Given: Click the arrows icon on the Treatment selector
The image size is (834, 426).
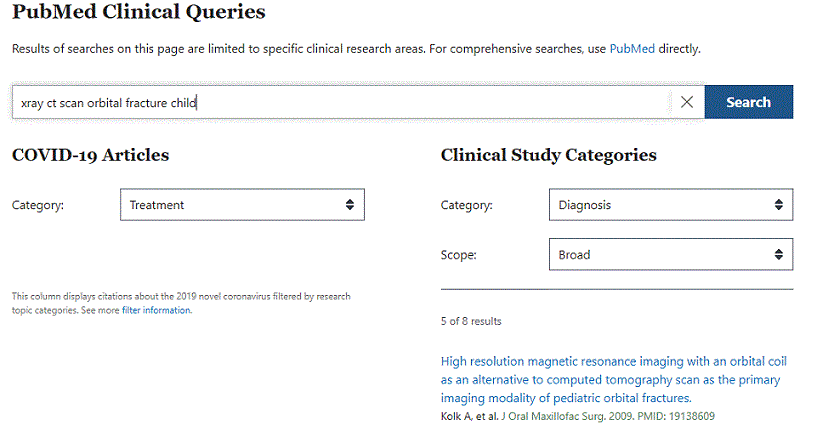Looking at the screenshot, I should [x=349, y=205].
